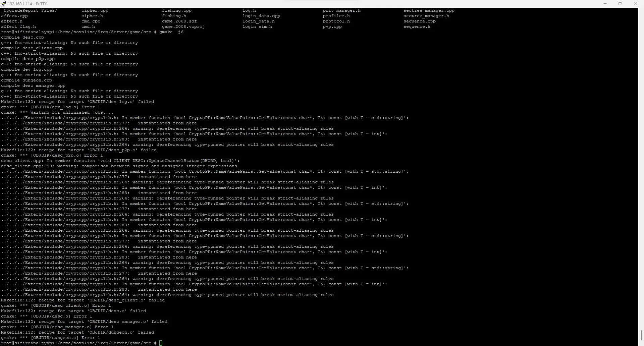Click the cipher.cpp file name
This screenshot has width=644, height=346.
(x=95, y=10)
